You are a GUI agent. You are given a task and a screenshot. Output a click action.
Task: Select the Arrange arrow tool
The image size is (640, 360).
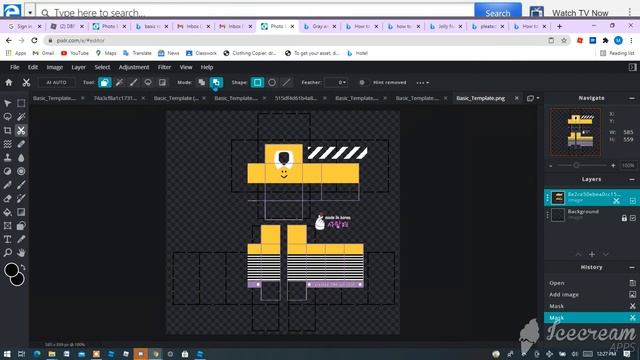tap(7, 103)
